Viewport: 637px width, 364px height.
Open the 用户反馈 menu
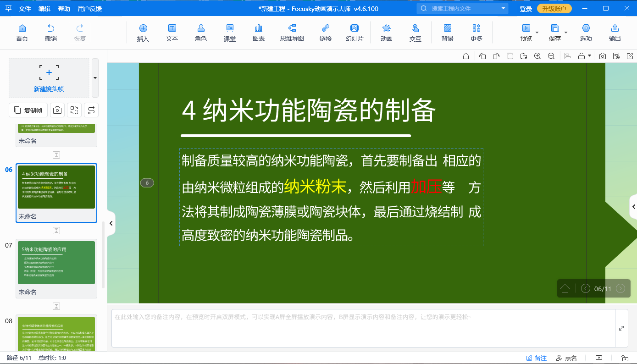[90, 9]
